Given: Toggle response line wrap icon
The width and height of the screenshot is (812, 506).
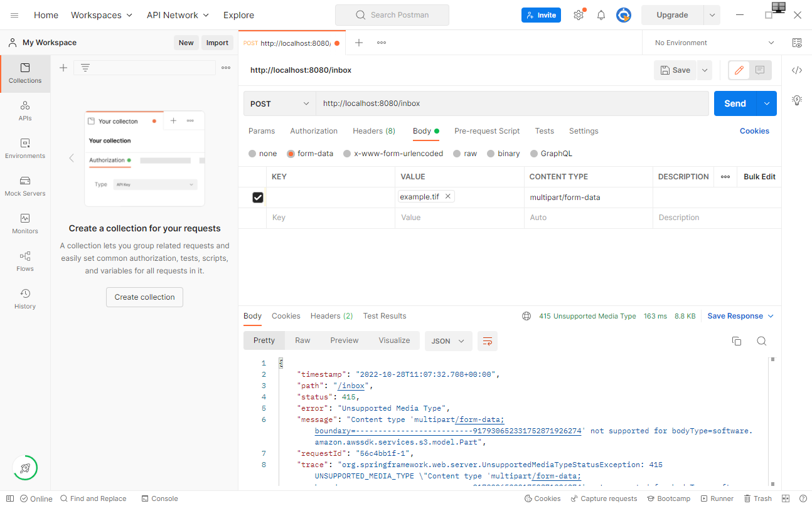Looking at the screenshot, I should pyautogui.click(x=488, y=341).
